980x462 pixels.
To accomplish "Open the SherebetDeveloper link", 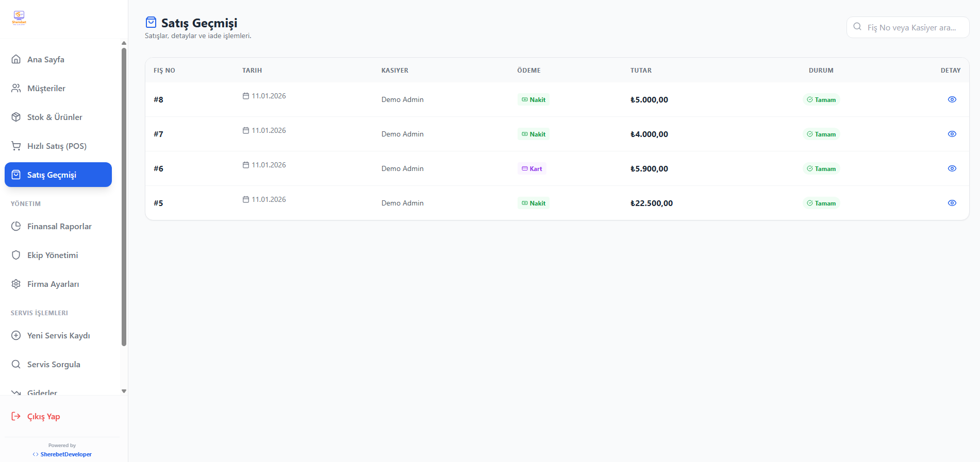I will 66,454.
